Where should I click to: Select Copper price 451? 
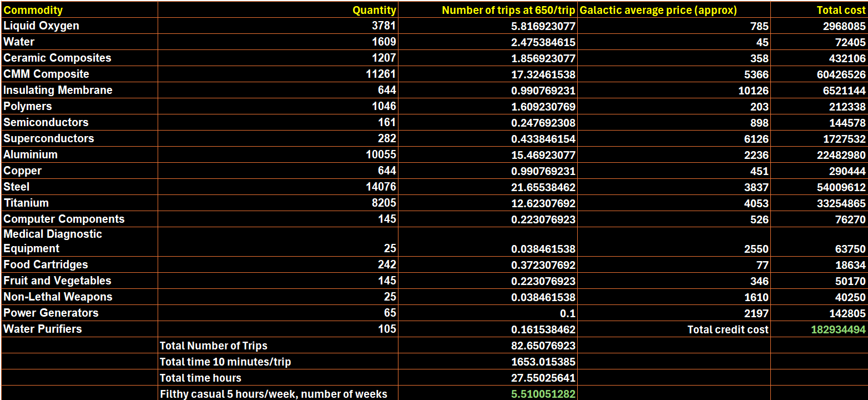pos(674,171)
